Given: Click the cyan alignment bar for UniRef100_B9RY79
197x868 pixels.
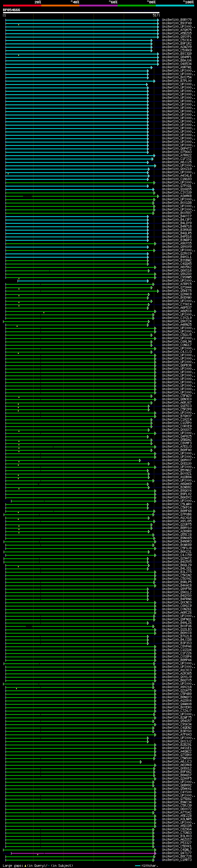Looking at the screenshot, I should 82,20.
